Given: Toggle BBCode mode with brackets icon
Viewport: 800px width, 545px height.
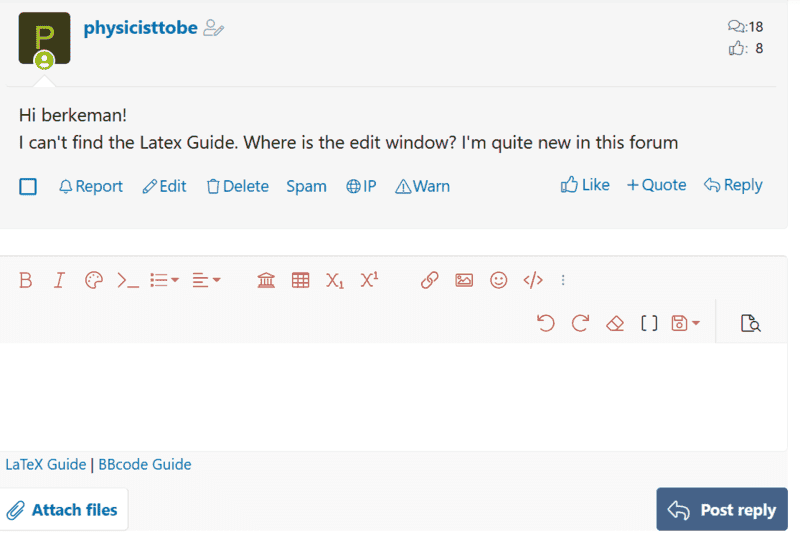Looking at the screenshot, I should click(x=649, y=323).
